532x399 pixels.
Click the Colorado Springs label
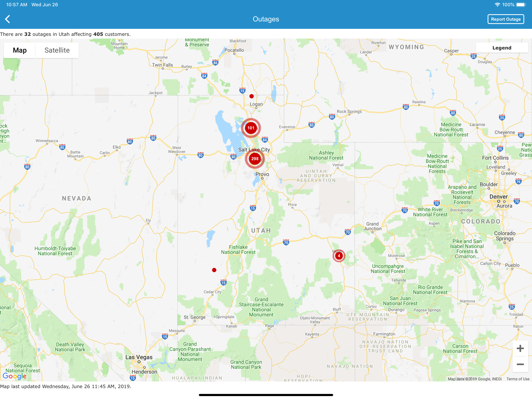pyautogui.click(x=505, y=236)
